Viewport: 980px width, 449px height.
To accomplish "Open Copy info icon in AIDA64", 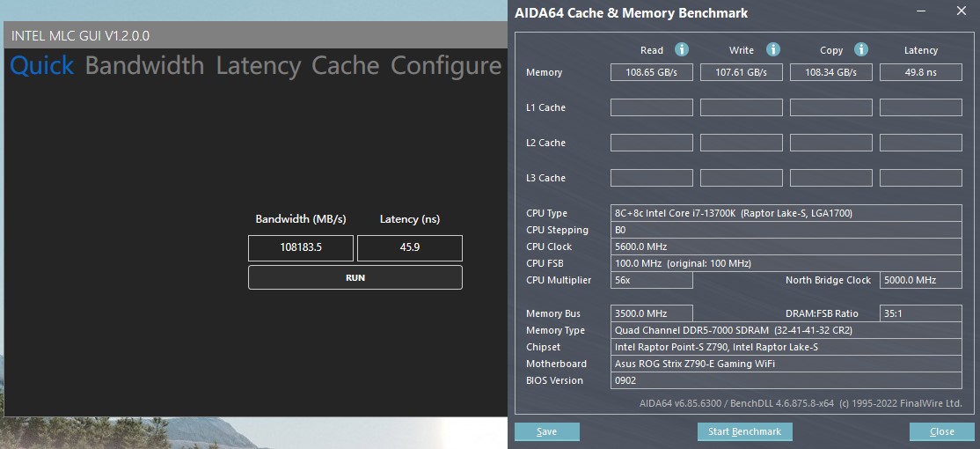I will (861, 49).
